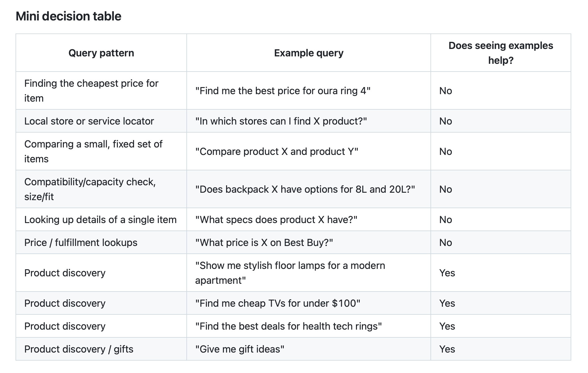Click the 'Mini decision table' heading
This screenshot has width=588, height=373.
click(69, 16)
